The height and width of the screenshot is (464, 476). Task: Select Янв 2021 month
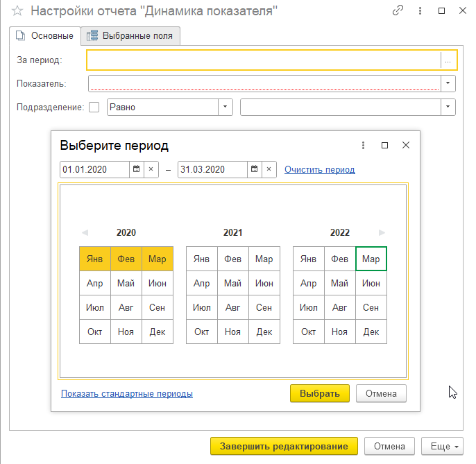click(x=201, y=259)
